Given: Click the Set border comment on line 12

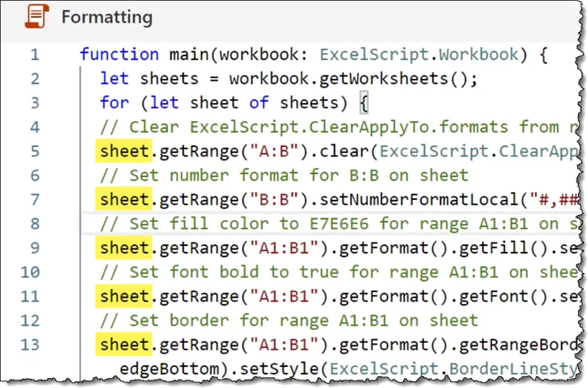Looking at the screenshot, I should click(x=290, y=321).
